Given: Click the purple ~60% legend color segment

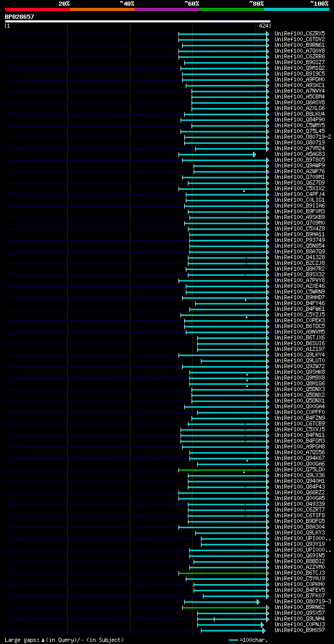Looking at the screenshot, I should 166,9.
